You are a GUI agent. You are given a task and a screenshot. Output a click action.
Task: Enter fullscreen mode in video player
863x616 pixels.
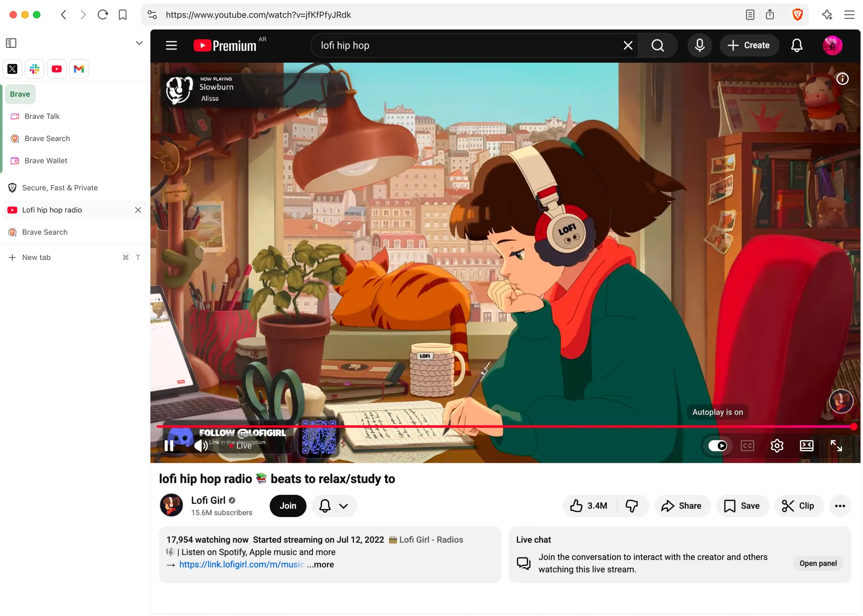(x=836, y=445)
